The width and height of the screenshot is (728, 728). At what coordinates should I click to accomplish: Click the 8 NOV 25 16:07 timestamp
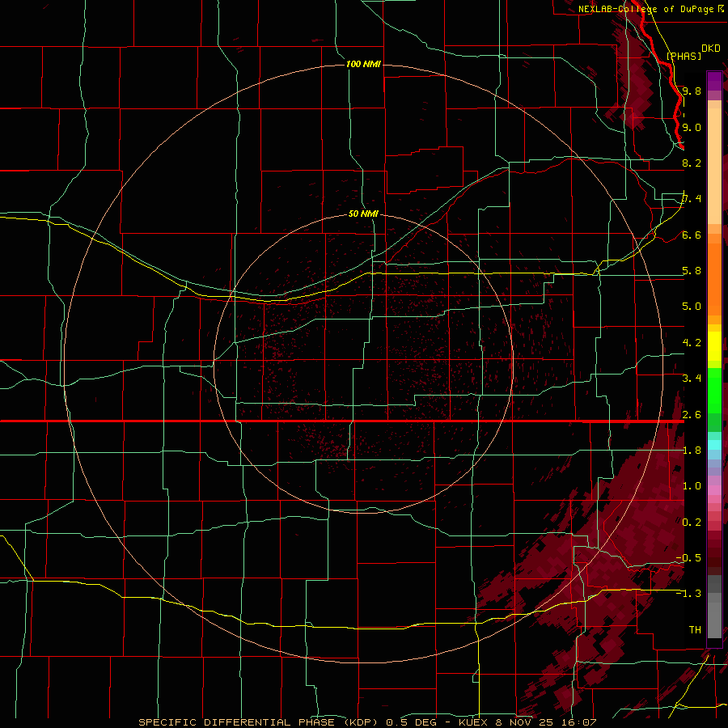coord(546,722)
